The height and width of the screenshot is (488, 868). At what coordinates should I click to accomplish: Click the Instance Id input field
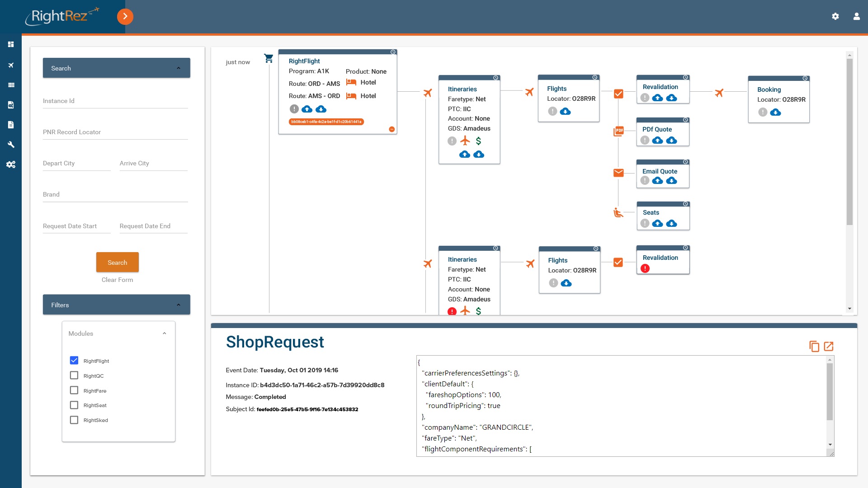point(115,101)
